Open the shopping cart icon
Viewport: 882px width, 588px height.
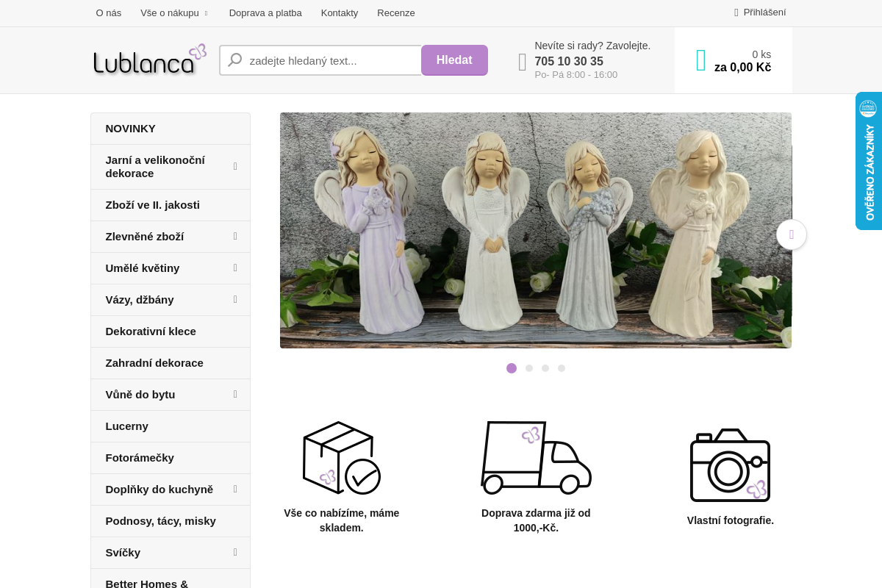click(x=700, y=60)
